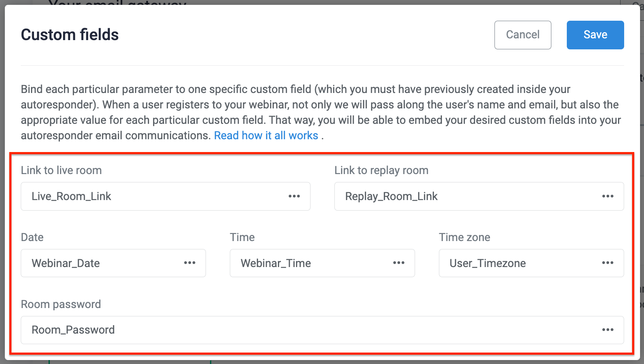The width and height of the screenshot is (644, 364).
Task: Click the ellipsis icon beside Webinar_Date
Action: pos(190,263)
